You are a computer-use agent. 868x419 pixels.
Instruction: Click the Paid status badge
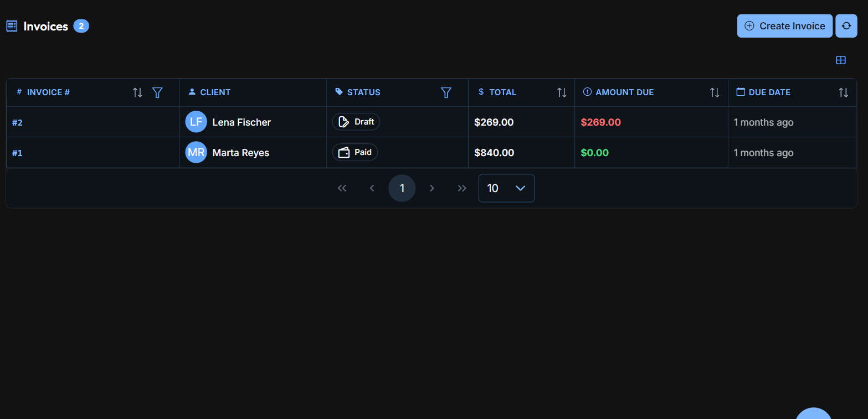coord(355,152)
